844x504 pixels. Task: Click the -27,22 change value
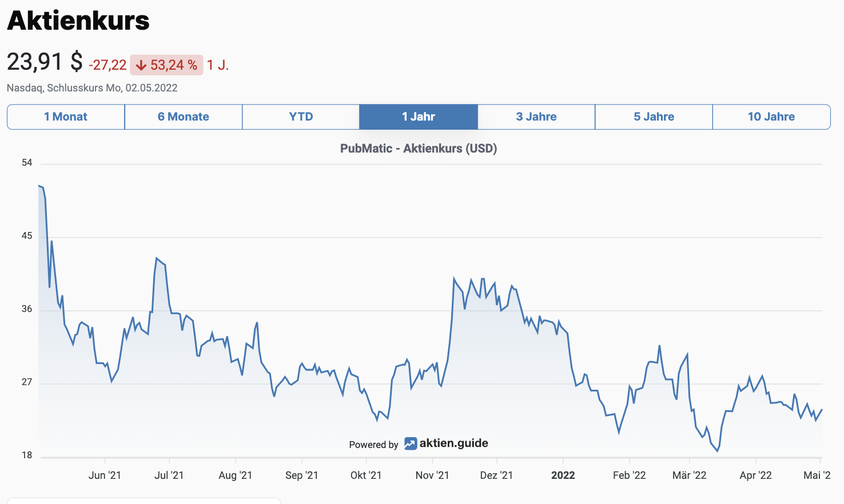pos(108,65)
